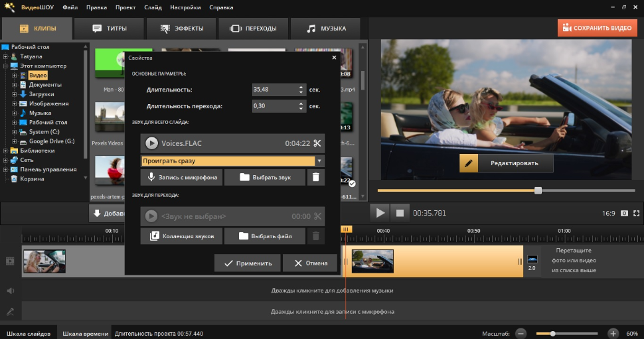
Task: Switch to Шкала времени view
Action: click(x=85, y=334)
